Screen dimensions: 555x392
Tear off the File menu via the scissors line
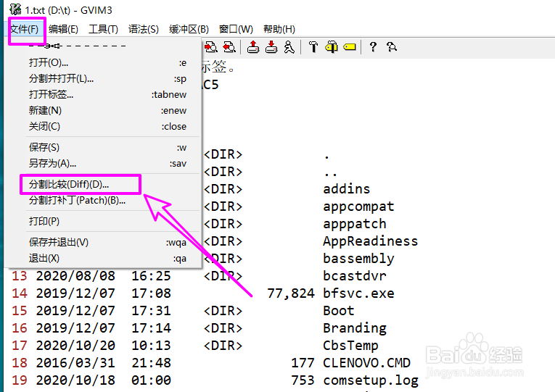coord(77,46)
